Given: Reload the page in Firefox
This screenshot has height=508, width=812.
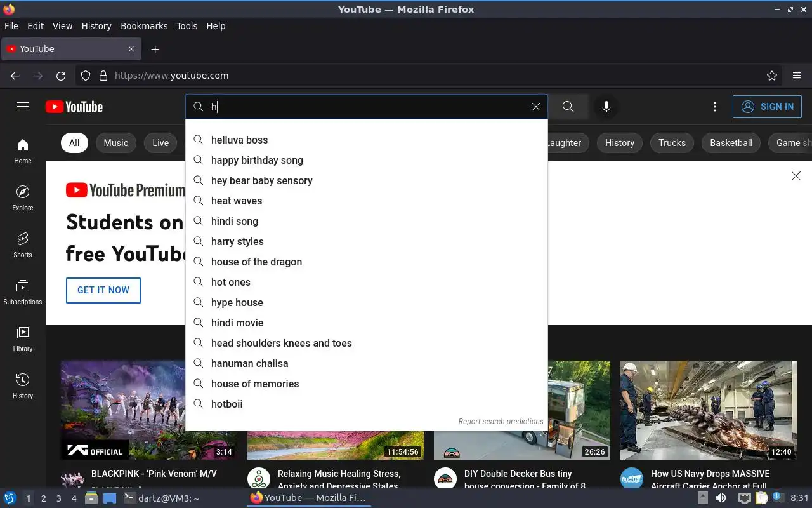Looking at the screenshot, I should tap(61, 76).
